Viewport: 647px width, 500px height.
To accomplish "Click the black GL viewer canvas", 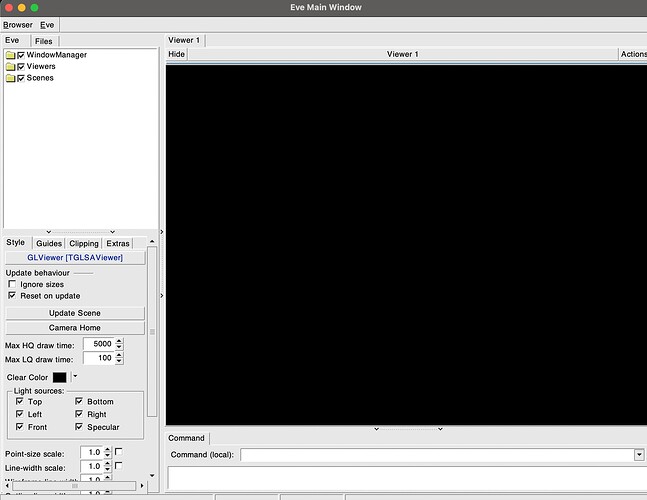I will [406, 244].
